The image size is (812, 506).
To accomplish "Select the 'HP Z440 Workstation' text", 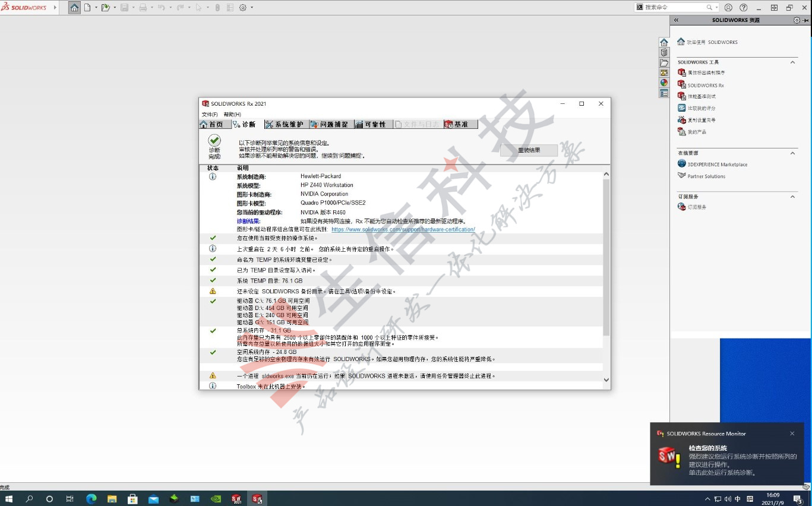I will (x=327, y=185).
